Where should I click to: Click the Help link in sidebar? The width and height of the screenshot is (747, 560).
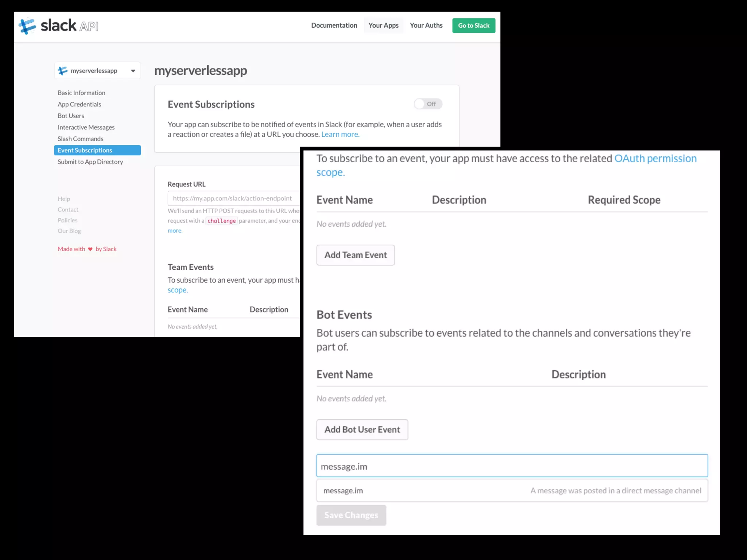(x=64, y=199)
